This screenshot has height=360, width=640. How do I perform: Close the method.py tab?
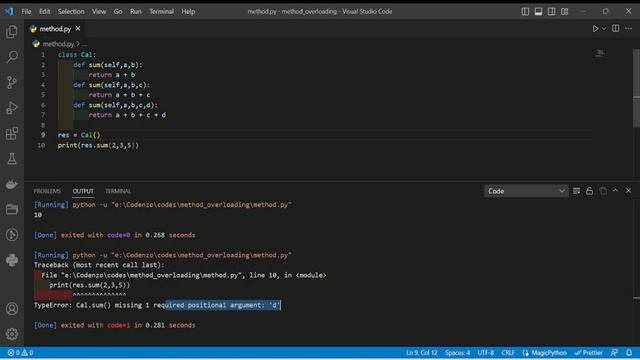click(x=78, y=29)
